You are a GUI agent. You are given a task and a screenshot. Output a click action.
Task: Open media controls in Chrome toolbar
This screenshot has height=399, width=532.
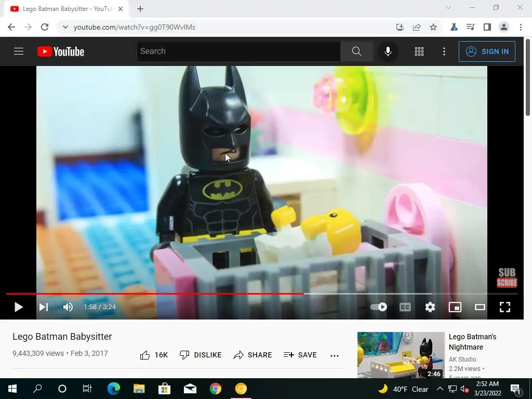pyautogui.click(x=470, y=27)
